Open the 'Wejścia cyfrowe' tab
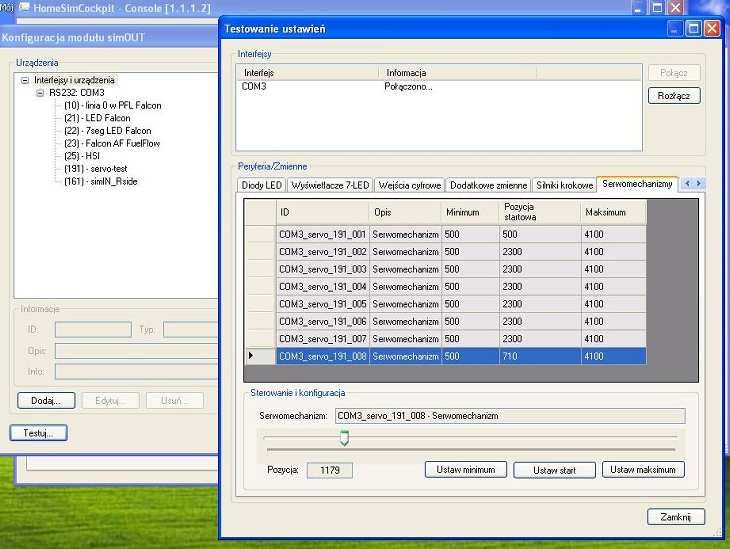 (408, 185)
